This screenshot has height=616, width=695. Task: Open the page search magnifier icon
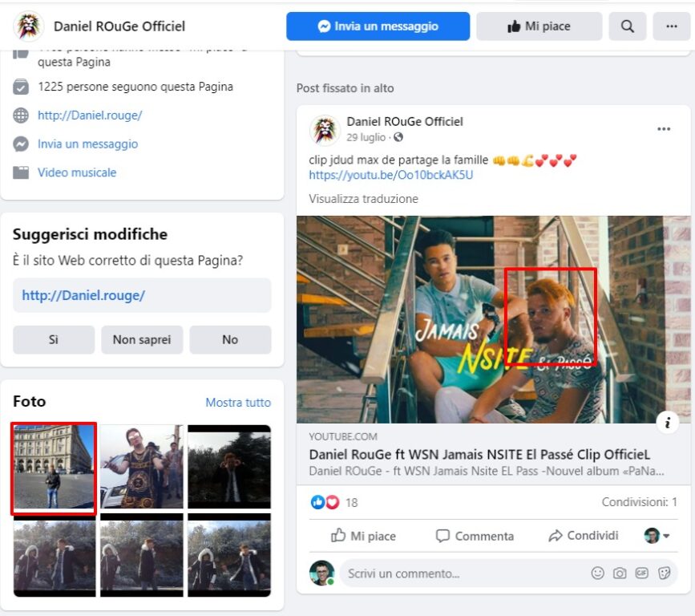(627, 26)
